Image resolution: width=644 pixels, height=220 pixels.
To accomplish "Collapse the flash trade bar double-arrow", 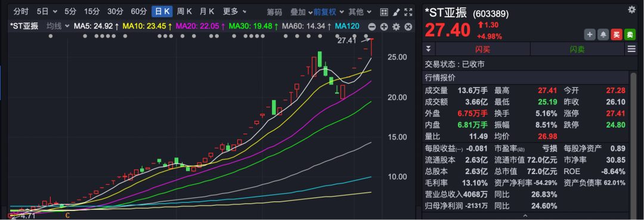I will 428,49.
